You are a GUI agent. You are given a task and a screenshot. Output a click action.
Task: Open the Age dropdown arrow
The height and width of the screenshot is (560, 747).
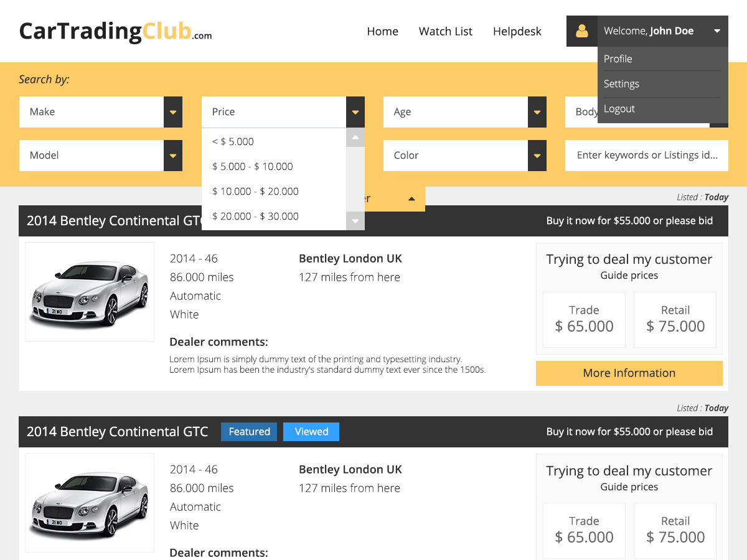(537, 112)
